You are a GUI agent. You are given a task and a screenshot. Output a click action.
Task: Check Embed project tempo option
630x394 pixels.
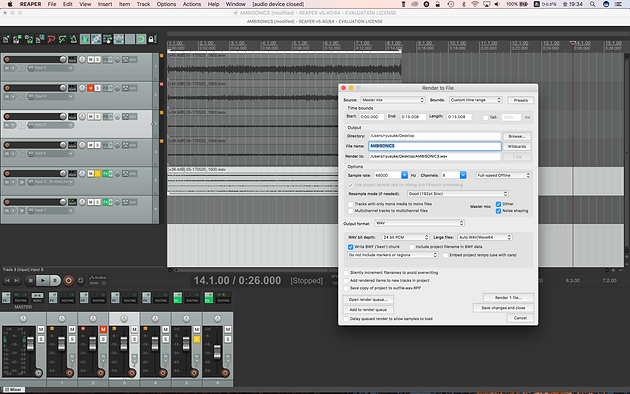(x=445, y=255)
